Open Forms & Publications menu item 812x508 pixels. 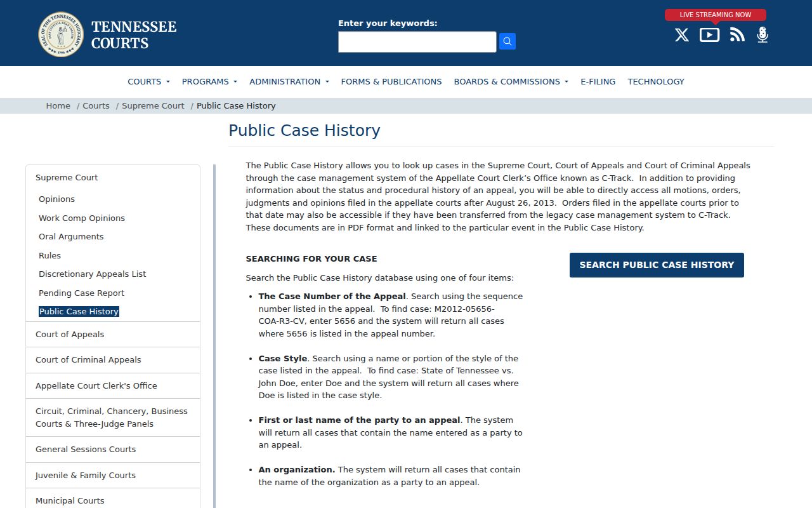(x=391, y=81)
